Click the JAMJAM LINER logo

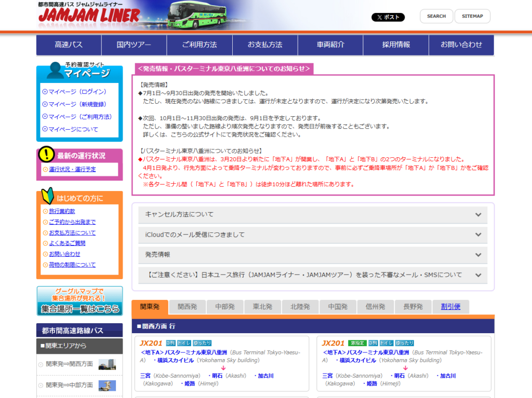(x=89, y=15)
